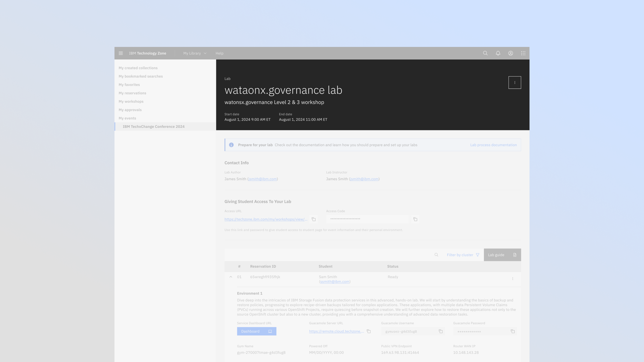Open lab overflow menu in header
The width and height of the screenshot is (644, 362).
click(515, 82)
